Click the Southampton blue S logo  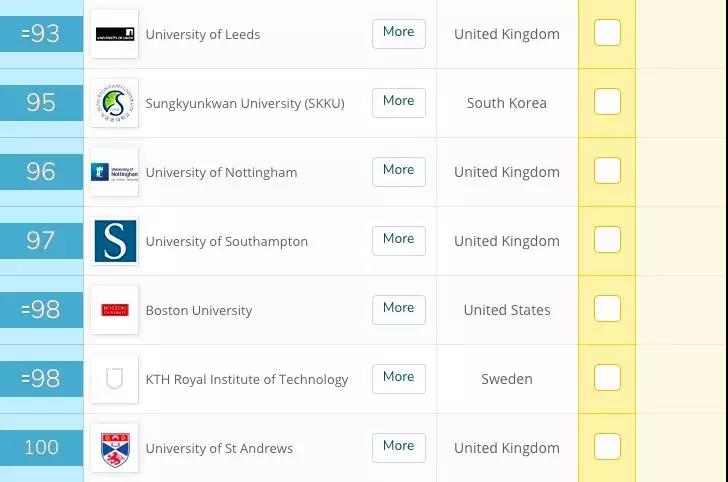[115, 241]
